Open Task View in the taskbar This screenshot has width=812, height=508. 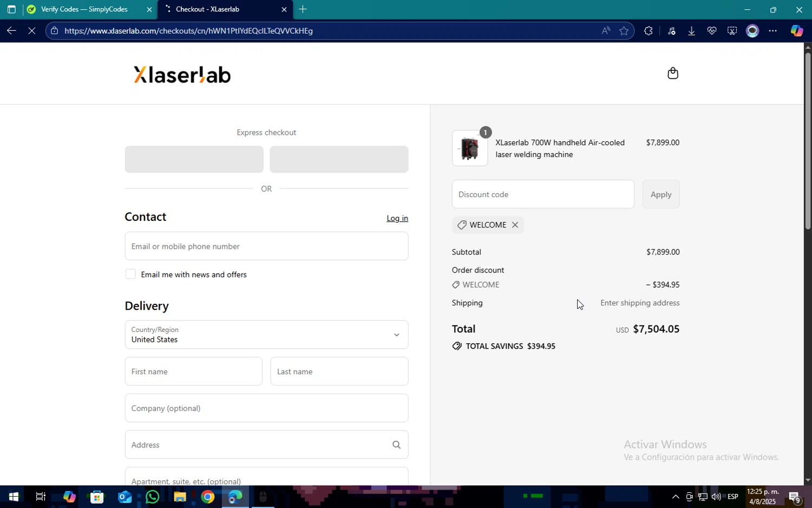tap(41, 497)
